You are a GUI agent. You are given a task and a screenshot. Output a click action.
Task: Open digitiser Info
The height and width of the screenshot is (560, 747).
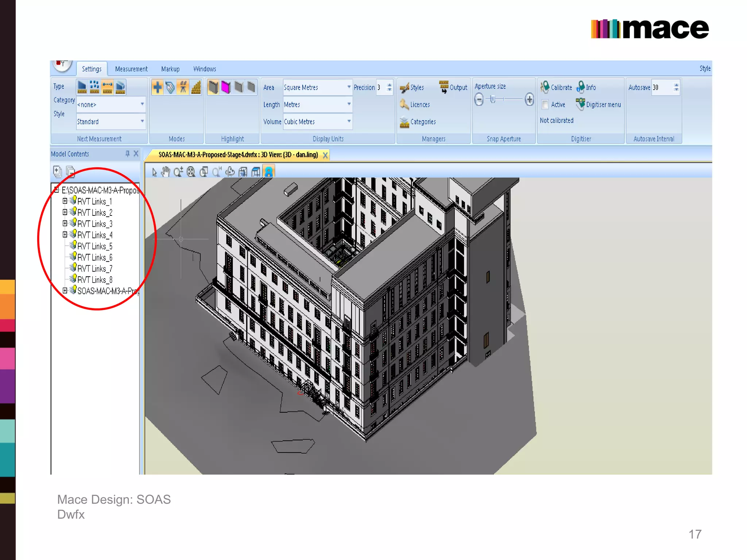[x=586, y=87]
